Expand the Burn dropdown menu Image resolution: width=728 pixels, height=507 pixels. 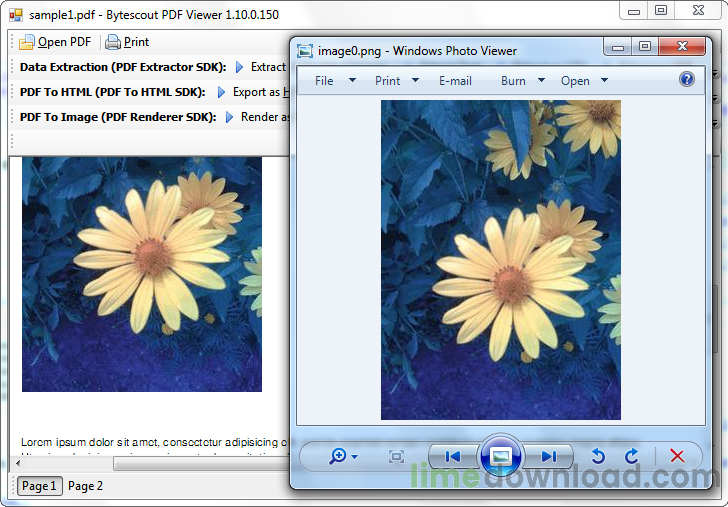[x=523, y=81]
